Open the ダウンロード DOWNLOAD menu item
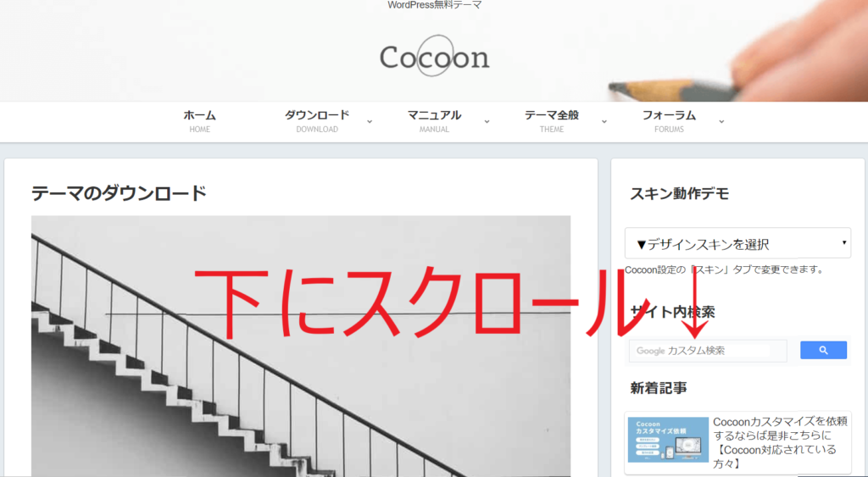The height and width of the screenshot is (477, 868). click(x=317, y=121)
